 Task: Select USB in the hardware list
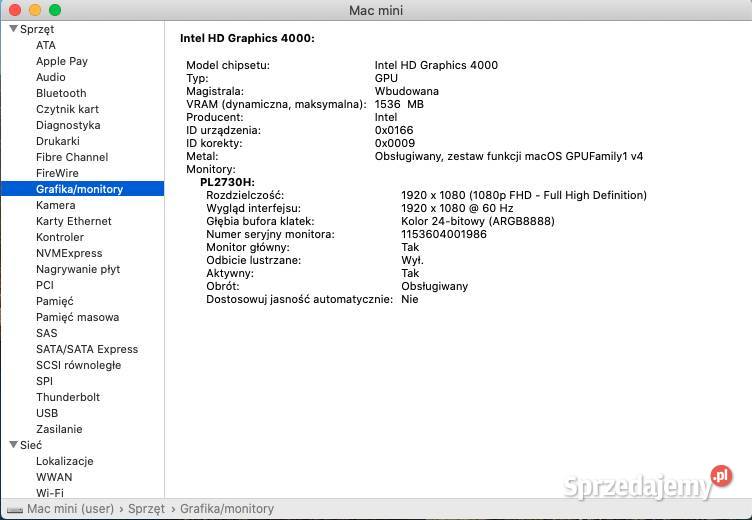(47, 413)
